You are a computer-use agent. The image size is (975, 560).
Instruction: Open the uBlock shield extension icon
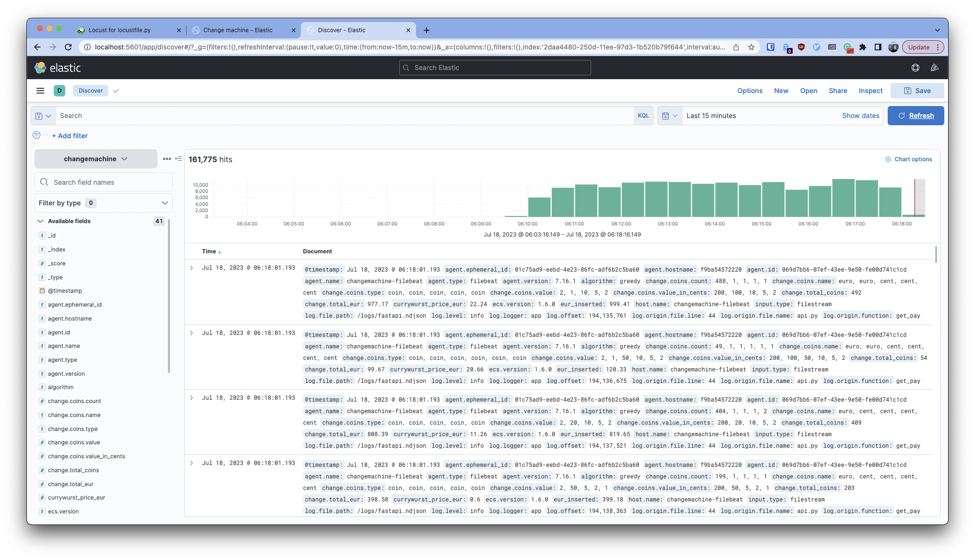tap(801, 47)
